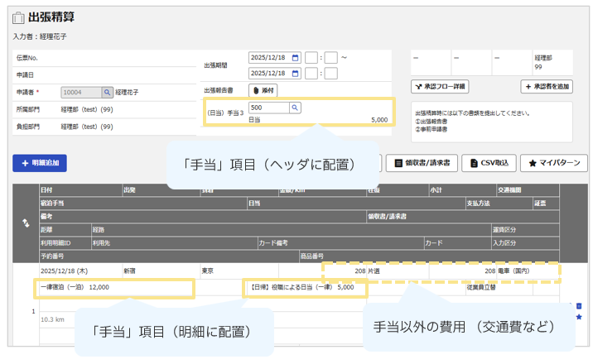Open employee search next to 申請者 code 10004
This screenshot has width=593, height=364.
pyautogui.click(x=108, y=92)
